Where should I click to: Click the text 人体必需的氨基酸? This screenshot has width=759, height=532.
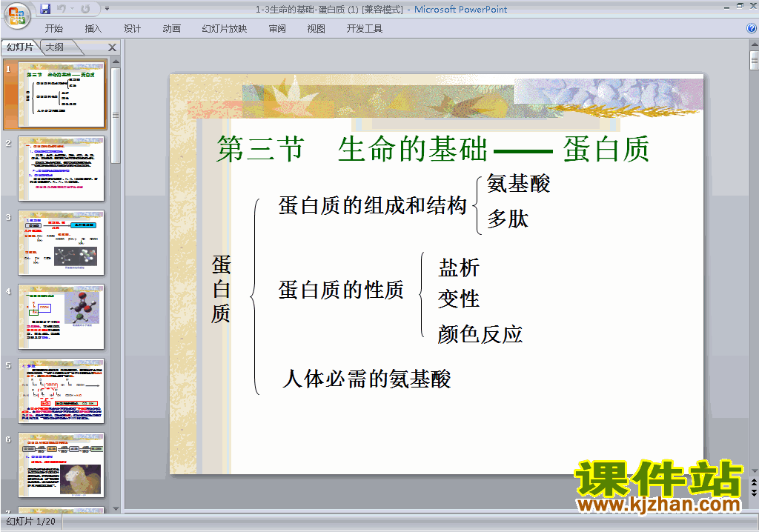pos(366,379)
